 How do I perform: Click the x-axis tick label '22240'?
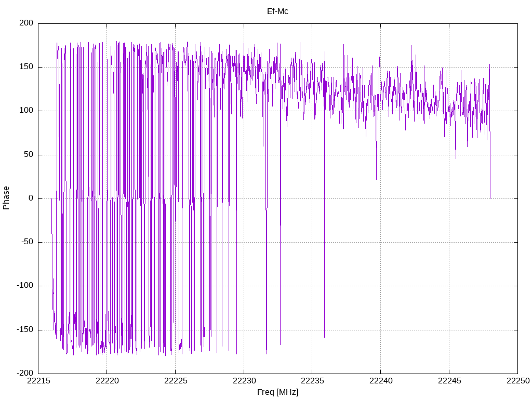click(x=381, y=381)
